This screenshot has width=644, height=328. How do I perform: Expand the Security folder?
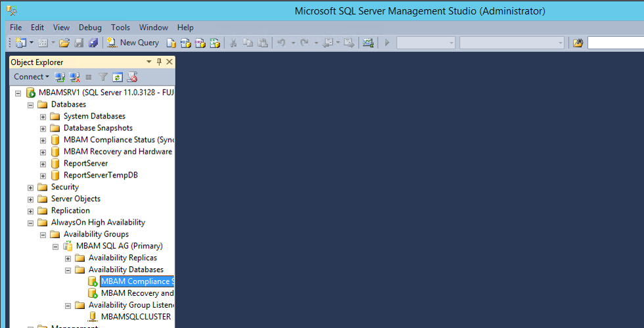click(x=30, y=188)
